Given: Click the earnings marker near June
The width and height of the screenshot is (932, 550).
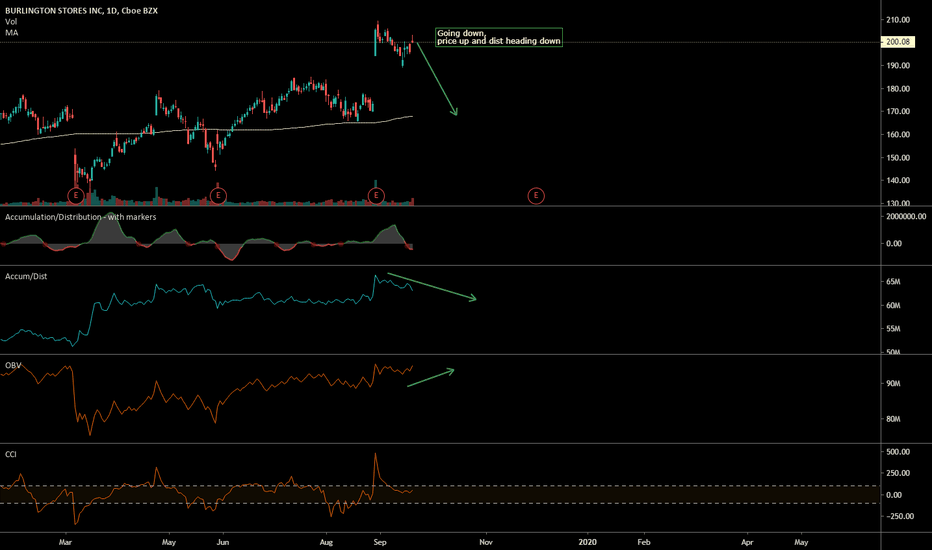Looking at the screenshot, I should click(x=218, y=195).
